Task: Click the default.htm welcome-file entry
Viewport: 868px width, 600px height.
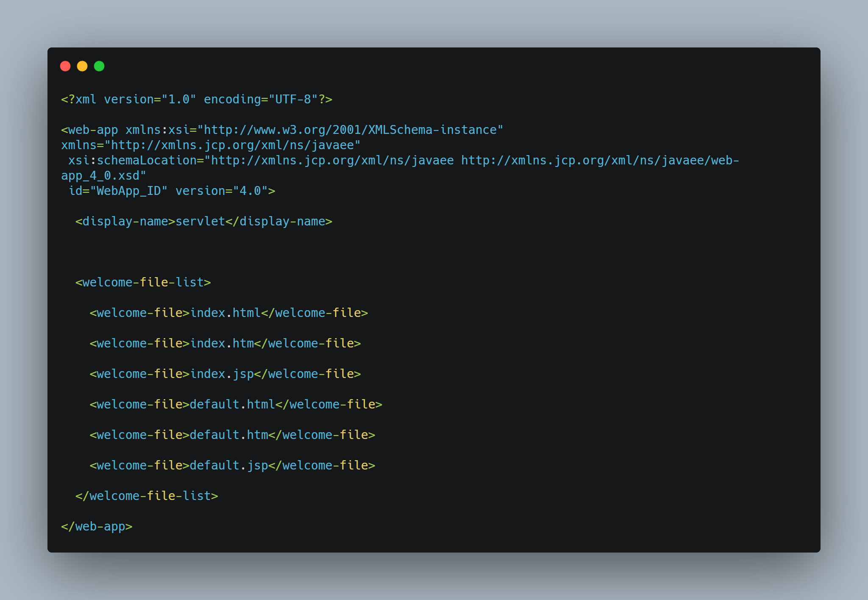Action: click(x=232, y=435)
